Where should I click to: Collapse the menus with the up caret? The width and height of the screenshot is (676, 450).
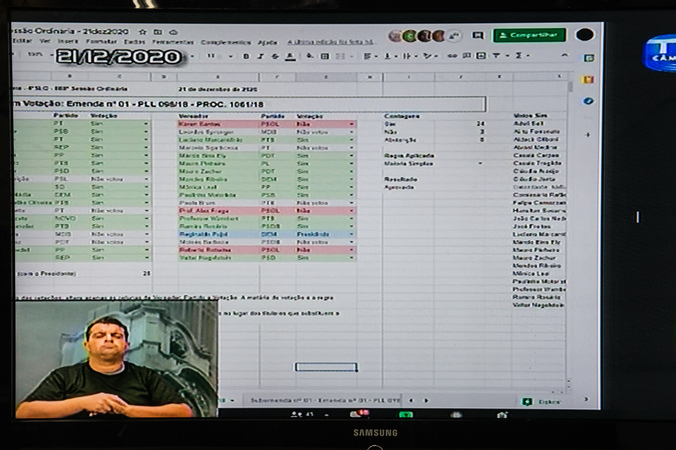pyautogui.click(x=565, y=55)
